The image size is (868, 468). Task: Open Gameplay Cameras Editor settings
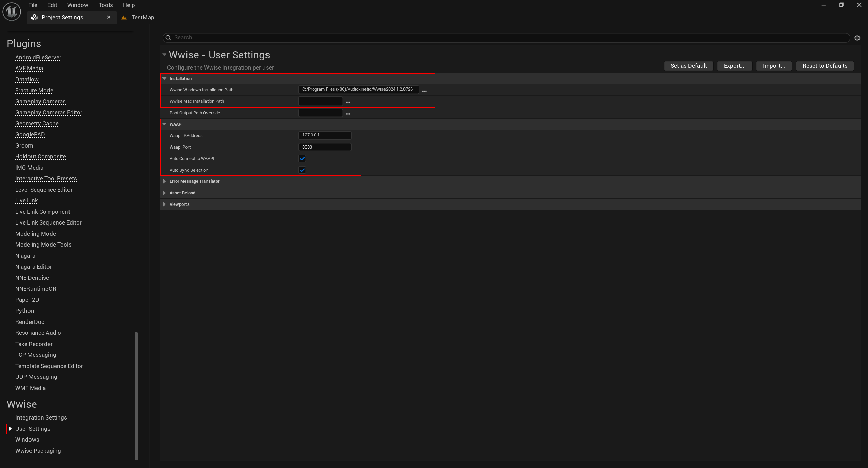(x=49, y=112)
